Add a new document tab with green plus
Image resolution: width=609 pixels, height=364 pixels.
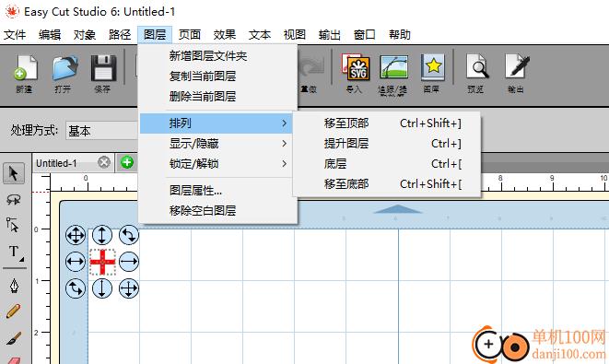pos(127,162)
